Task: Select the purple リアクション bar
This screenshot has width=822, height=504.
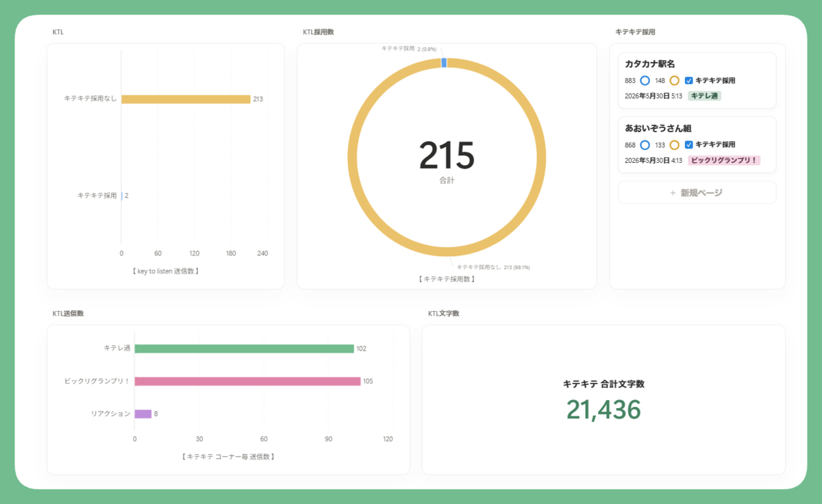Action: (x=143, y=414)
